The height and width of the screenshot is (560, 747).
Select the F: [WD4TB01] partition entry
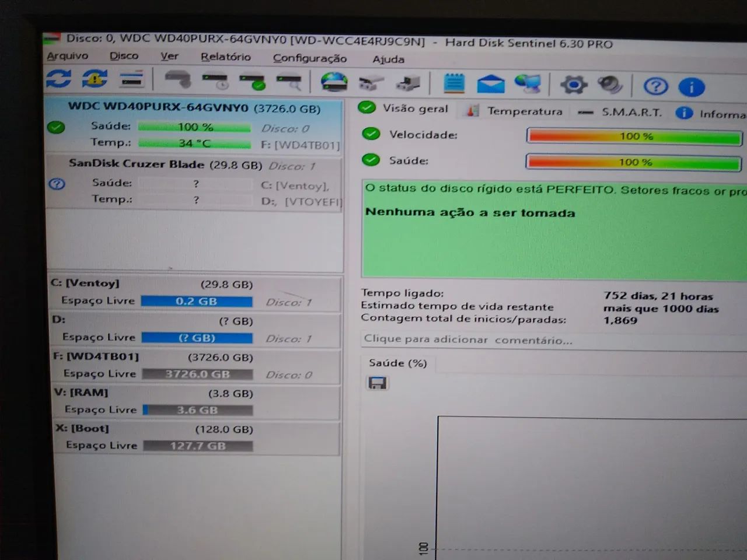coord(196,366)
